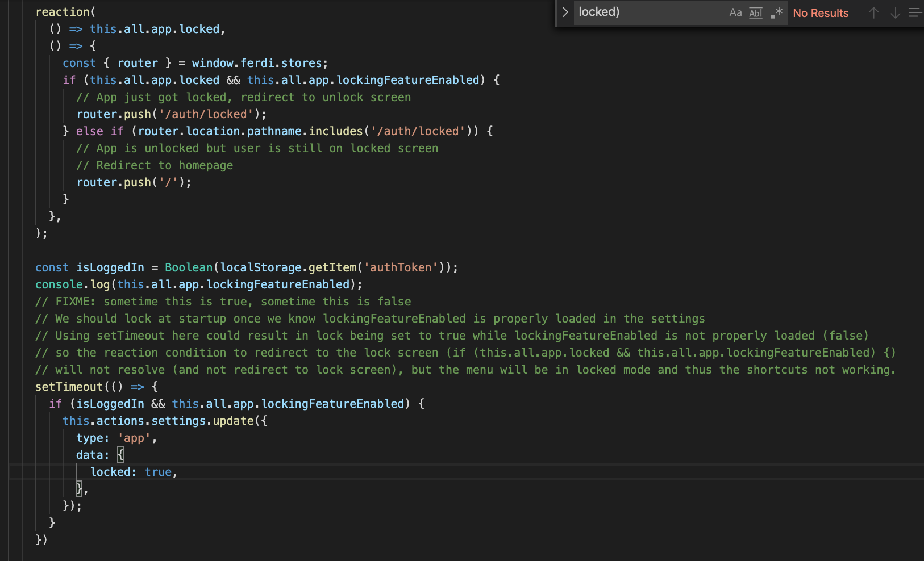Click comment "App is unlocked but user is still on locked screen"
Screen dimensions: 924x561
pos(257,148)
